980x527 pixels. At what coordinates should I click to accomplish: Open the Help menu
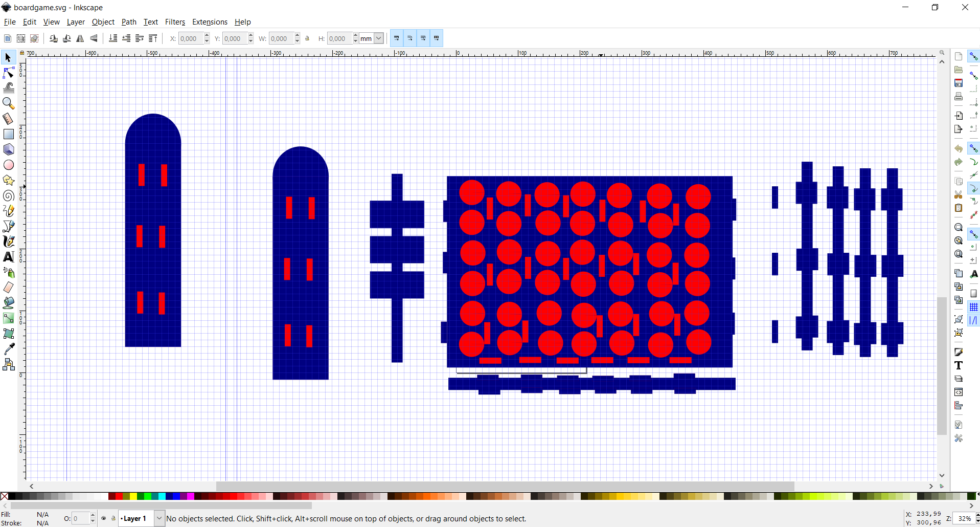tap(243, 22)
